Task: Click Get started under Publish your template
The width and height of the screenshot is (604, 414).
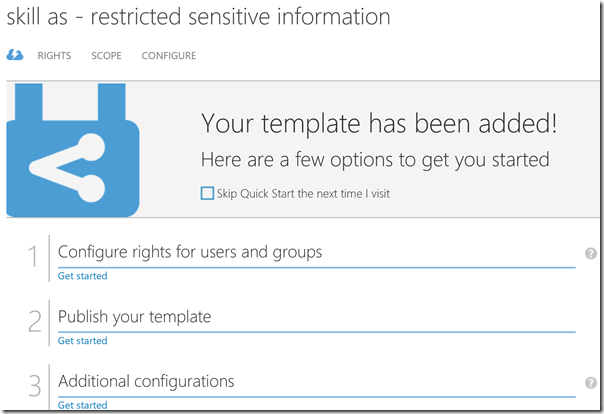Action: click(x=82, y=341)
